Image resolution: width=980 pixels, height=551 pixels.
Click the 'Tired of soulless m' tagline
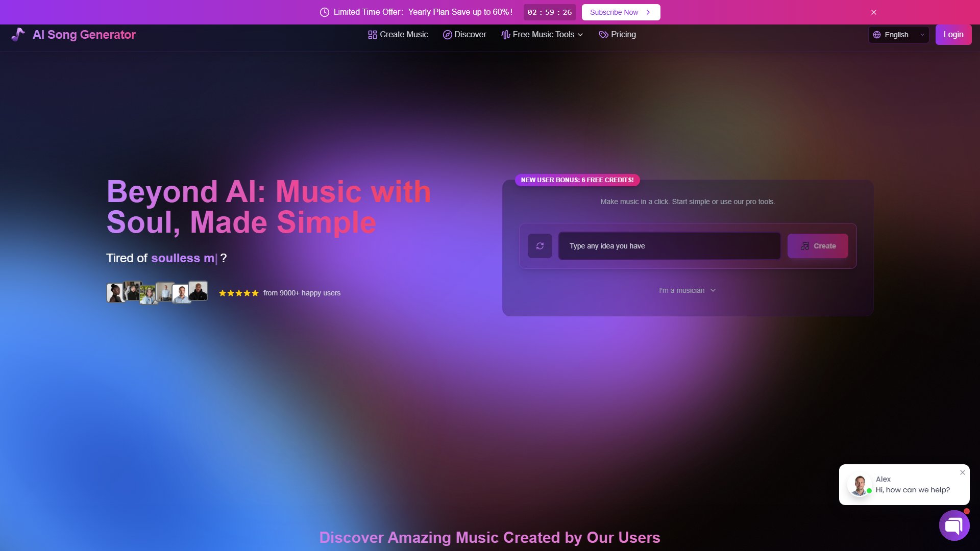166,258
